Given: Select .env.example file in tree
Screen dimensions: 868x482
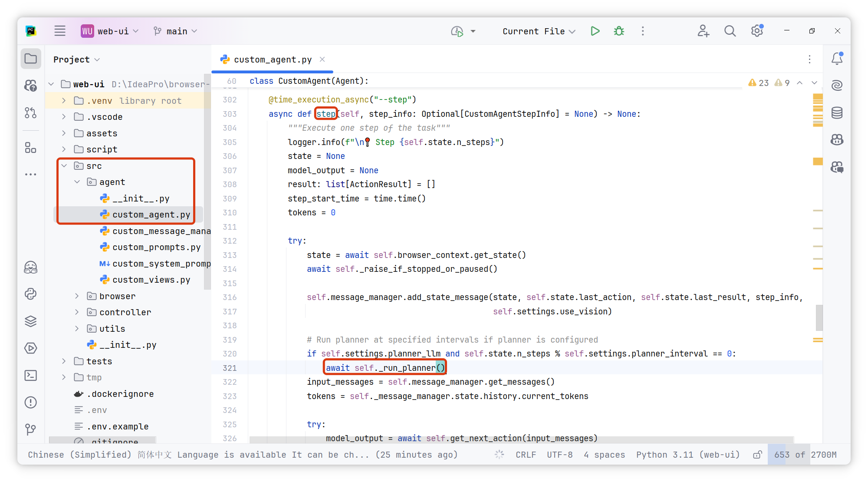Looking at the screenshot, I should 111,426.
